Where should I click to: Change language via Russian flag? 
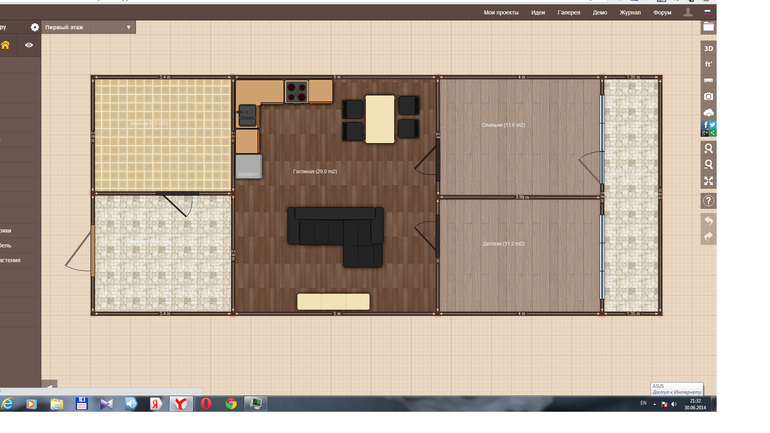click(707, 12)
